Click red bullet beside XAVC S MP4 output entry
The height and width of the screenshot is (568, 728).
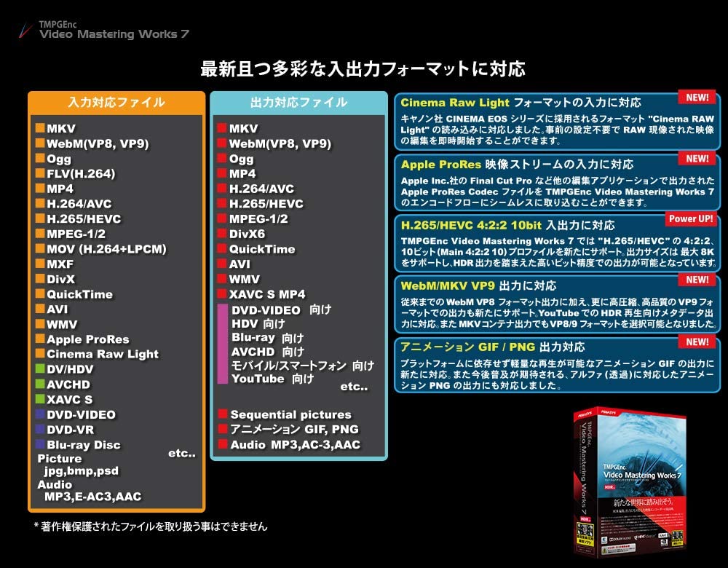coord(222,294)
